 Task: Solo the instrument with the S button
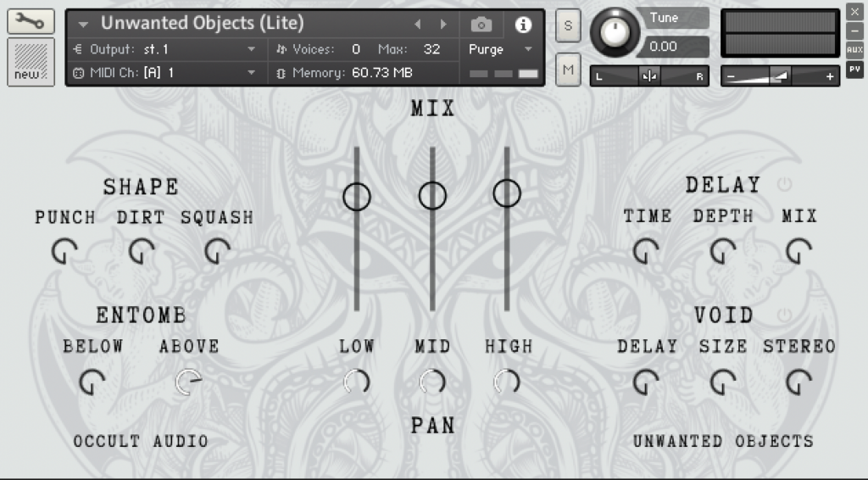568,25
